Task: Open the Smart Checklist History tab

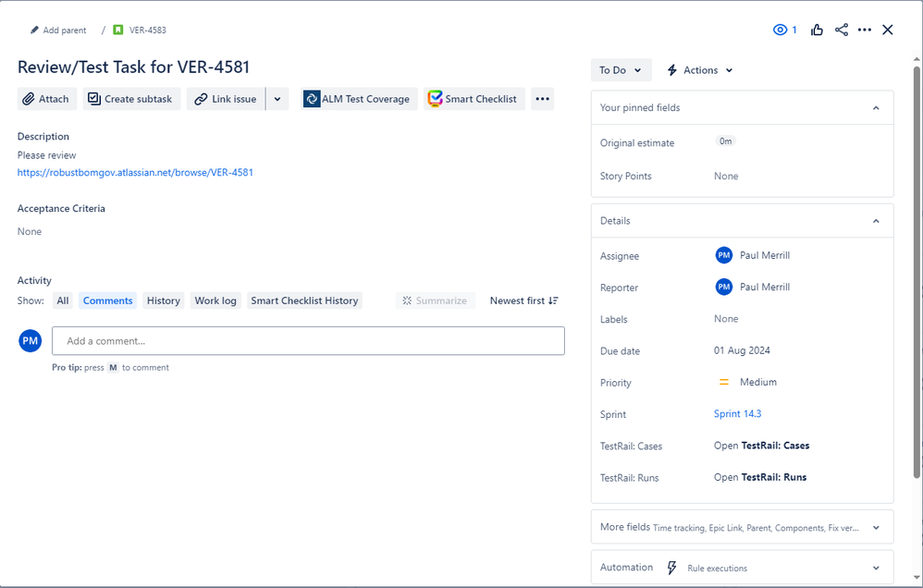Action: tap(304, 300)
